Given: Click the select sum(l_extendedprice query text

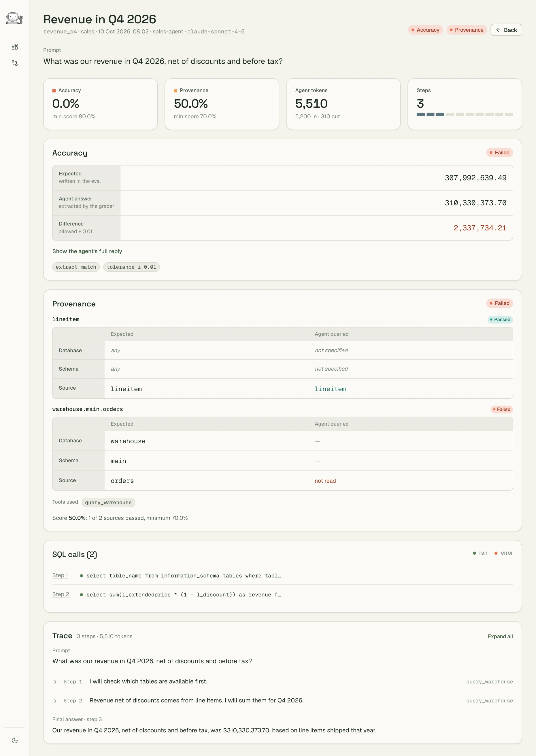Looking at the screenshot, I should coord(184,595).
